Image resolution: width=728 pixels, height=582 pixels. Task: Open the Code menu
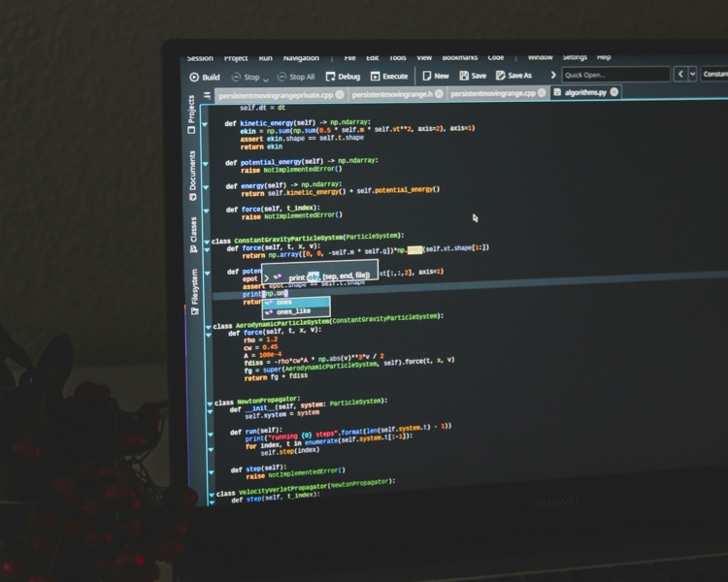click(496, 57)
